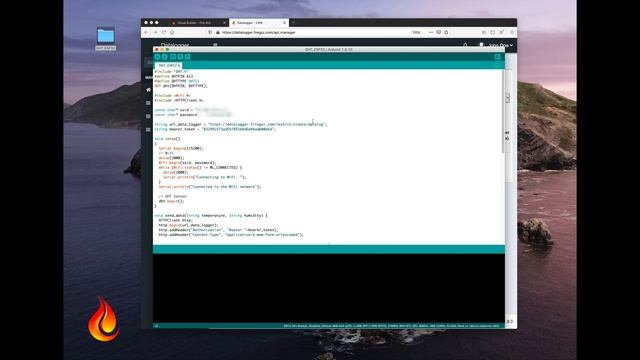Click the 'void send_data' function line
The height and width of the screenshot is (360, 640).
coord(211,216)
